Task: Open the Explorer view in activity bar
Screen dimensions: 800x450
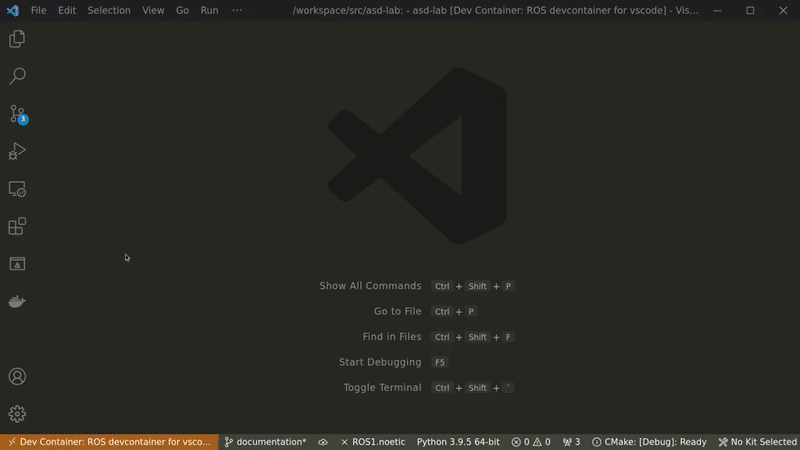Action: (17, 39)
